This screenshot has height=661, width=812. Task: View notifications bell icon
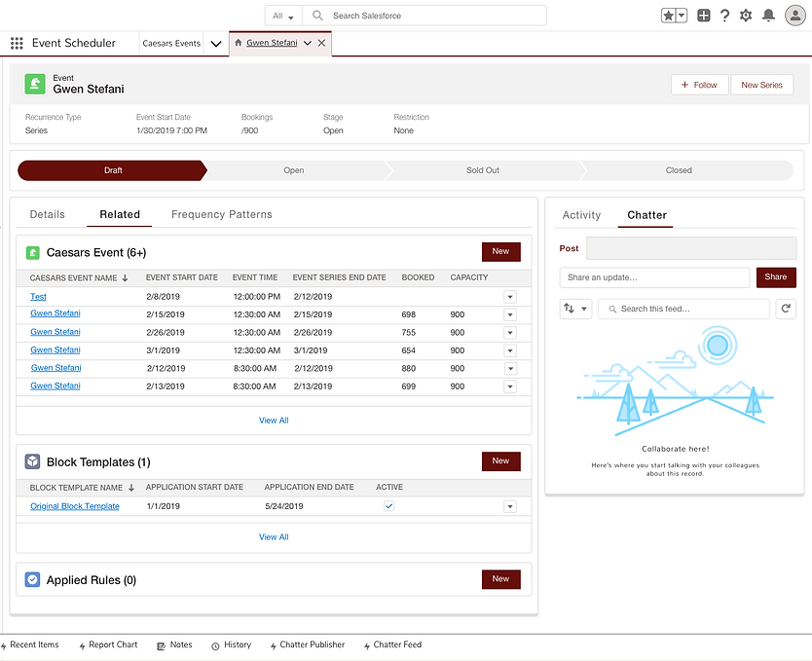[x=768, y=16]
